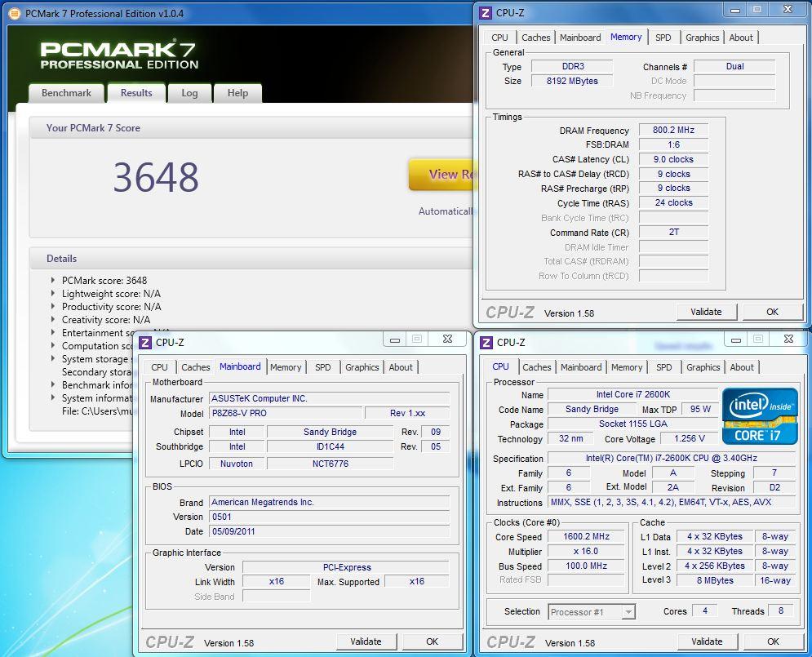The height and width of the screenshot is (657, 812).
Task: Close the CPU-Z Memory window
Action: coord(788,9)
